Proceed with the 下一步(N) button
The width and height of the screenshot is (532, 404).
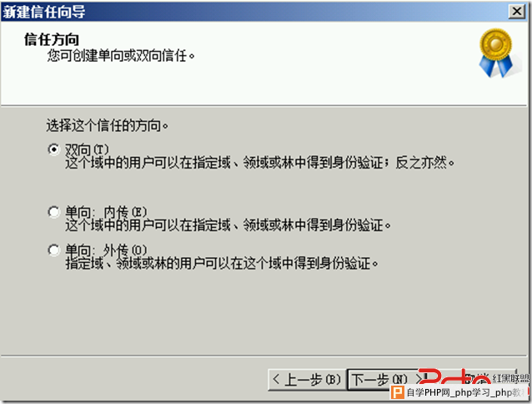pyautogui.click(x=384, y=380)
